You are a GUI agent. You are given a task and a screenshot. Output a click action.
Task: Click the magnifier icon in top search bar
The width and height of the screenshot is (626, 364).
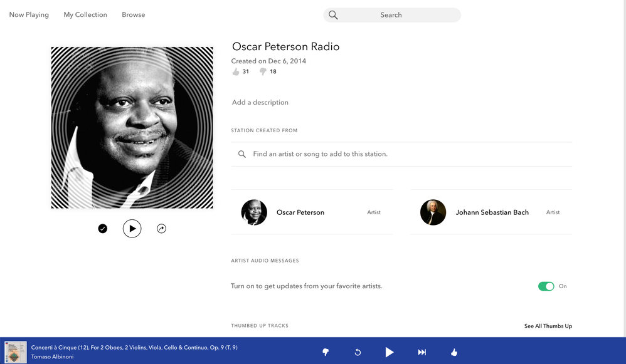(x=333, y=15)
